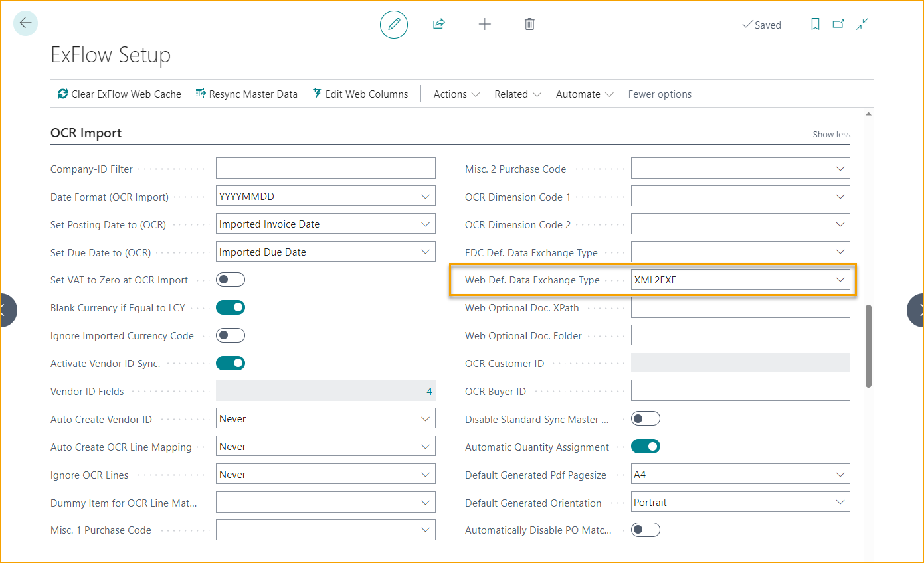924x563 pixels.
Task: Toggle Set VAT to Zero at OCR Import
Action: pos(231,280)
